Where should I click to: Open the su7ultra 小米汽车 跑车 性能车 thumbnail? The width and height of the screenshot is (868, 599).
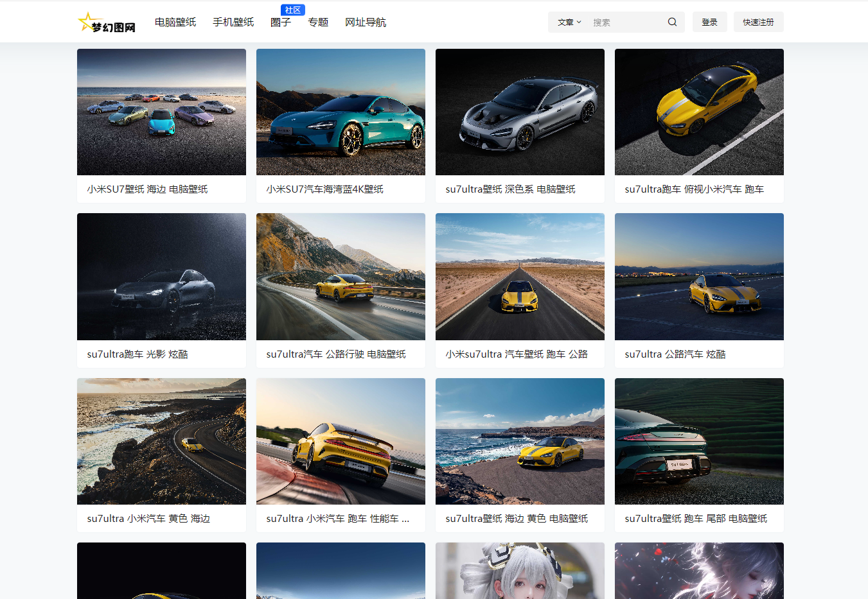click(x=341, y=441)
